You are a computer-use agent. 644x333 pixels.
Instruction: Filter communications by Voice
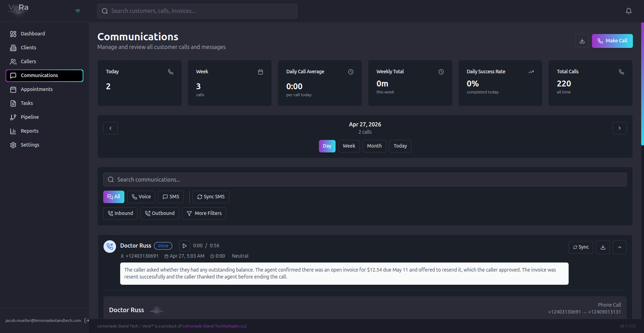click(x=141, y=197)
